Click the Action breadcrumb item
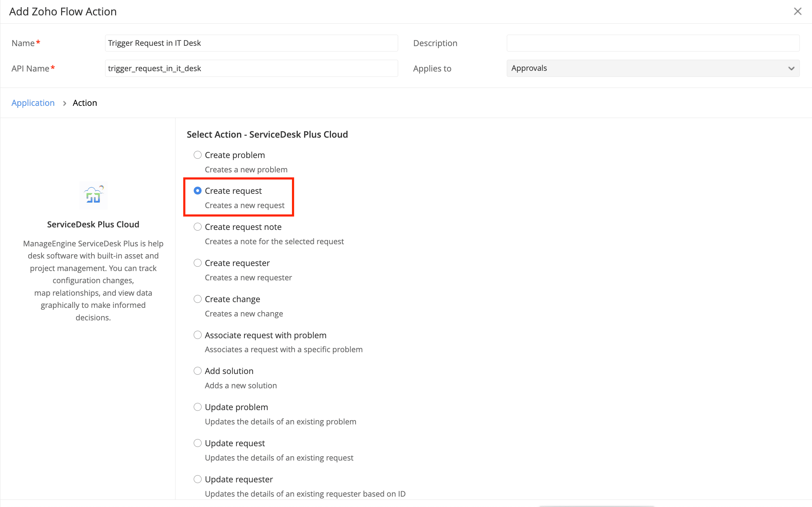Image resolution: width=812 pixels, height=507 pixels. tap(85, 103)
